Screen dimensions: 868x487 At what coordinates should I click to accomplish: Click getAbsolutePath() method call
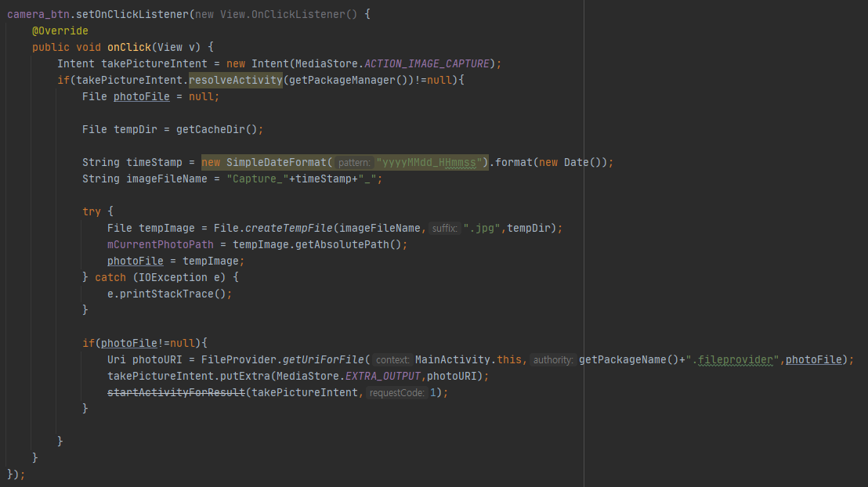(348, 244)
